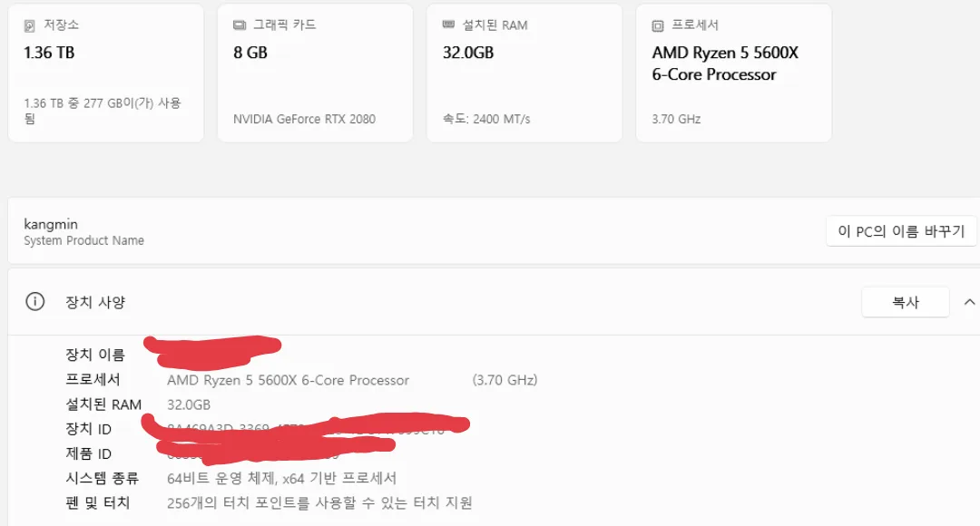Click the 32.0GB value in the 설치된 RAM specs row

tap(189, 404)
